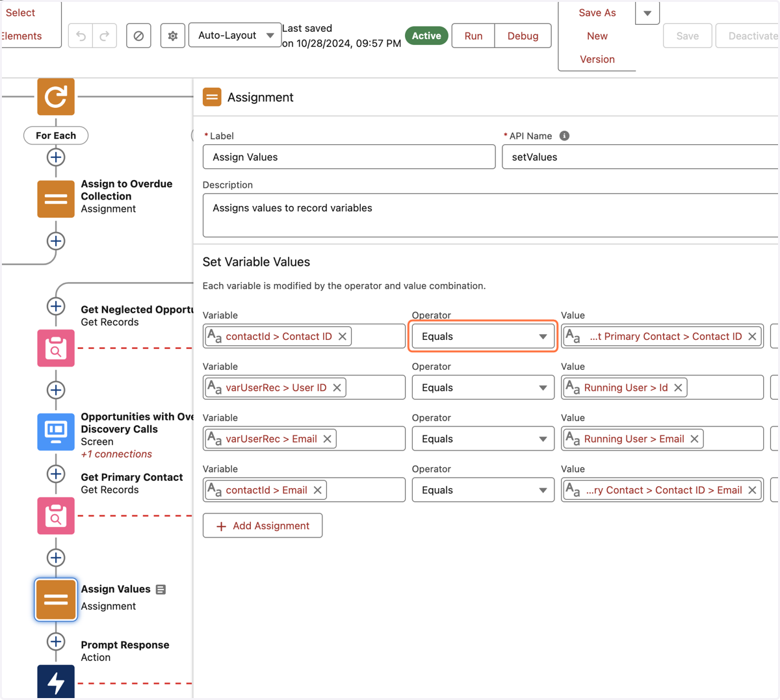This screenshot has height=700, width=780.
Task: Show the API Name info tooltip
Action: (x=564, y=136)
